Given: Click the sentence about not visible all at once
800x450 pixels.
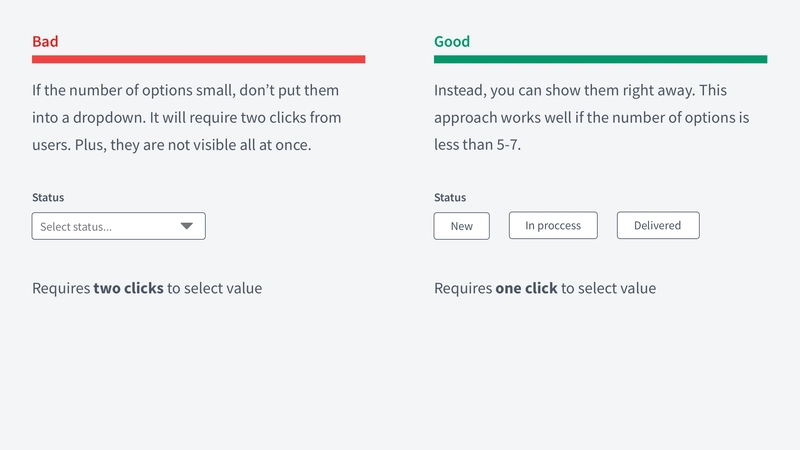Looking at the screenshot, I should pos(193,145).
